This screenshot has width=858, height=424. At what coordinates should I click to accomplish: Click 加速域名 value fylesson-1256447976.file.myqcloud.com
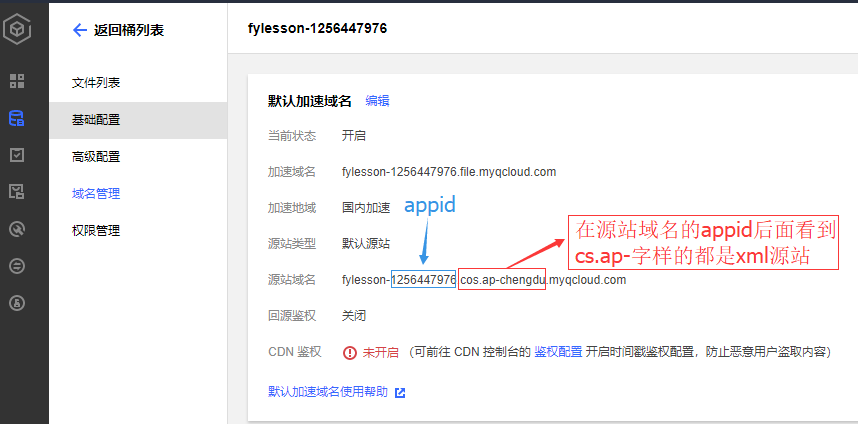[449, 172]
